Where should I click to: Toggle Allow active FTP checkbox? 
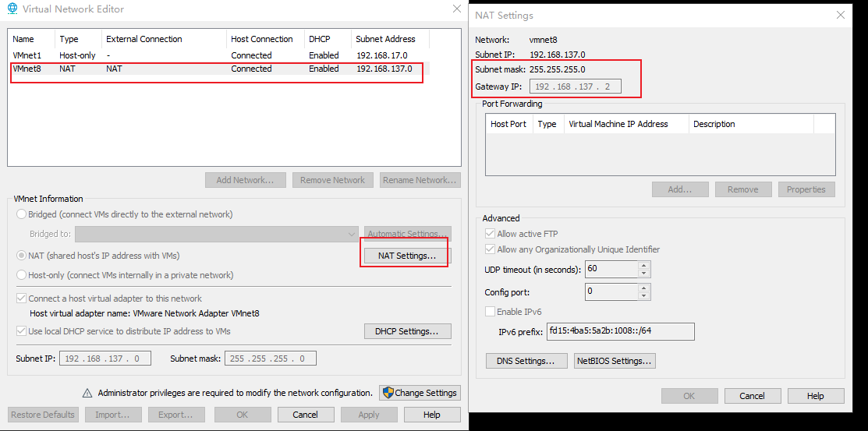[x=490, y=234]
